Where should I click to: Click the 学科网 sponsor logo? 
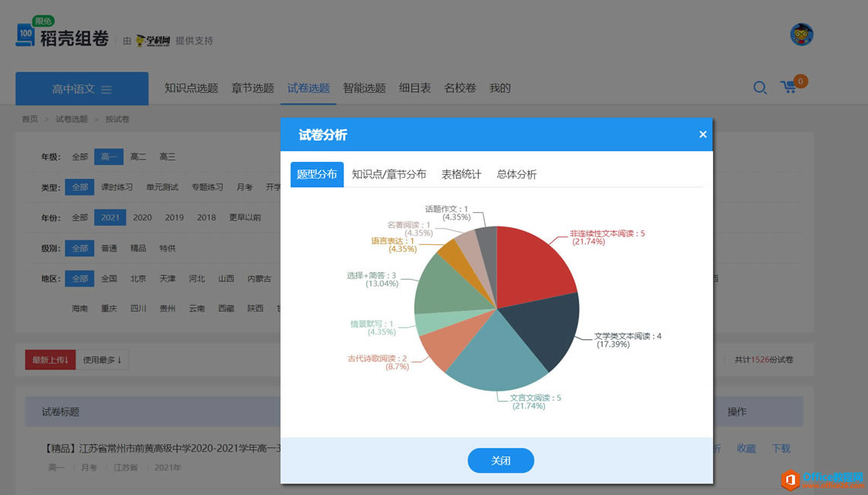tap(153, 40)
